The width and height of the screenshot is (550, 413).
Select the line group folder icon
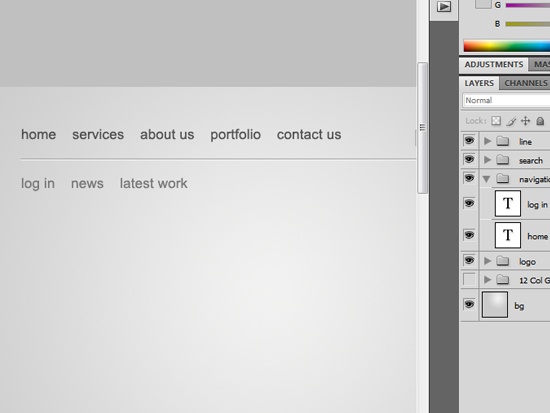click(503, 141)
